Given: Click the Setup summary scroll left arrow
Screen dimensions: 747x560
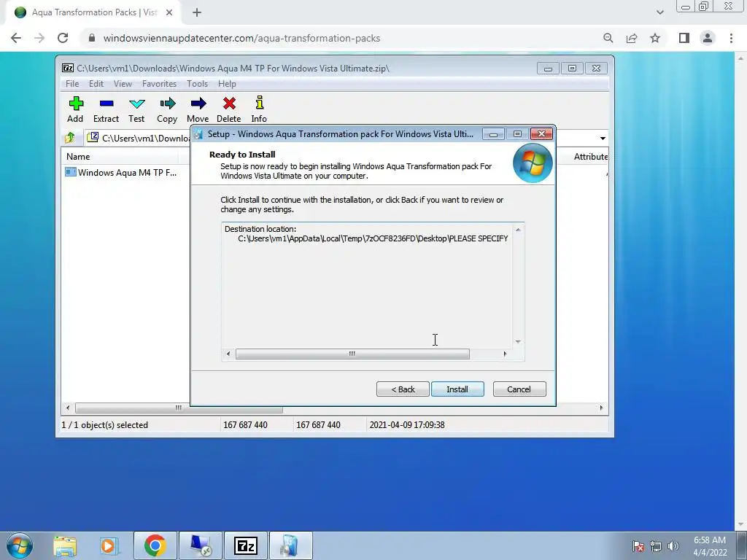Looking at the screenshot, I should [228, 354].
